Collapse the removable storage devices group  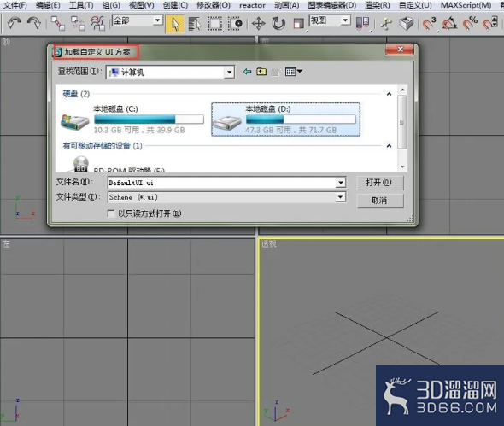pos(389,146)
